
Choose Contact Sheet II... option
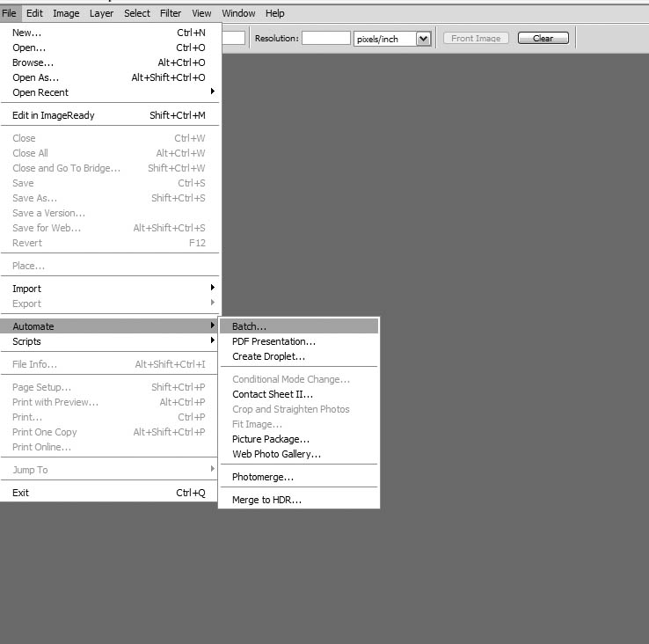point(299,394)
